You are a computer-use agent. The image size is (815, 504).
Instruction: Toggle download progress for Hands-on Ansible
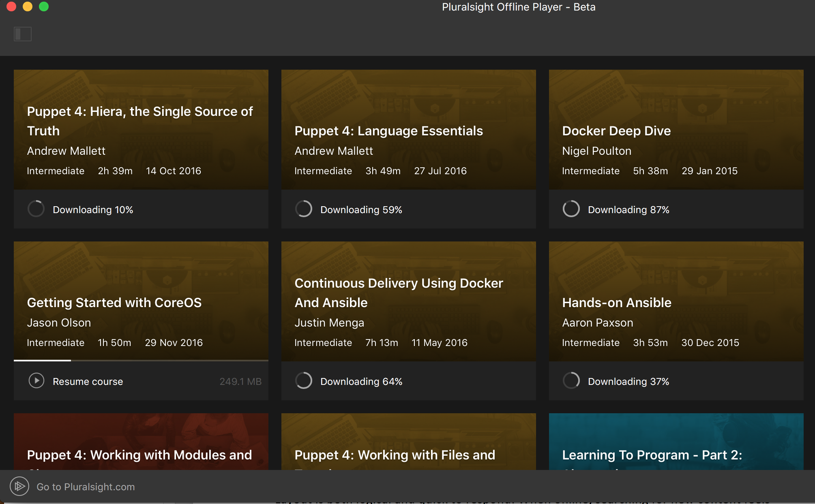(570, 381)
